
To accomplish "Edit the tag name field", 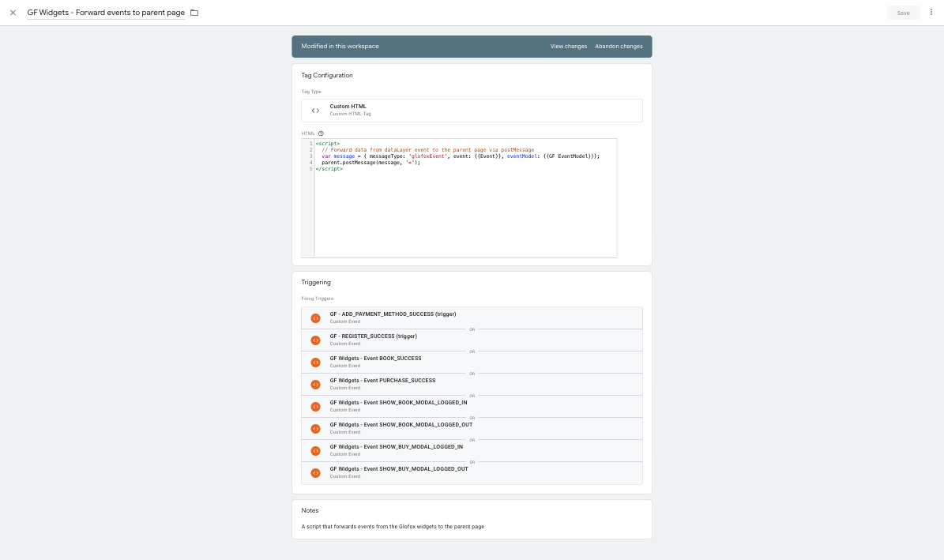I will click(106, 13).
